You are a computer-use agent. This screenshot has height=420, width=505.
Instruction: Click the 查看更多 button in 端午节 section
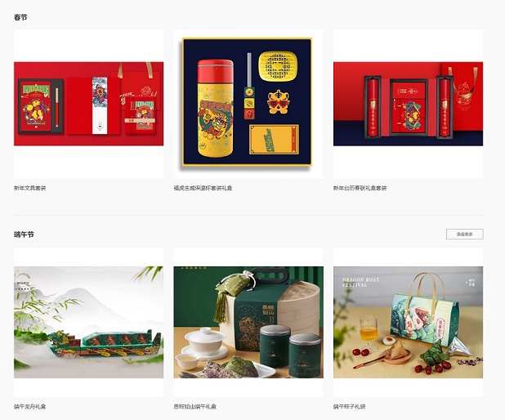tap(464, 235)
